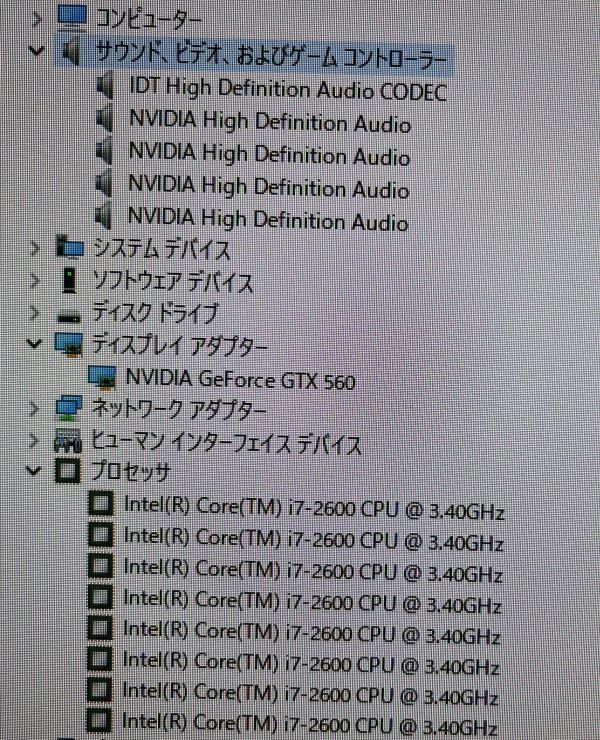
Task: Select the サウンド、ビデオ、およびゲーム コントローラー label
Action: [270, 54]
